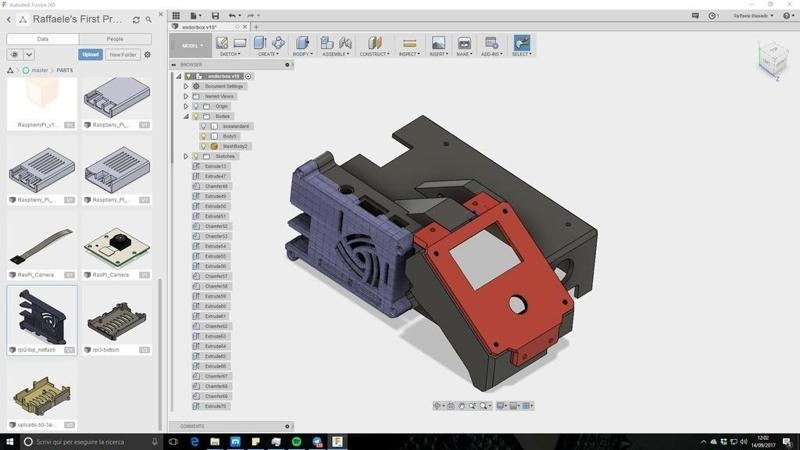Screen dimensions: 800x450
Task: Click the Orbit tool in navigation bar
Action: 437,406
